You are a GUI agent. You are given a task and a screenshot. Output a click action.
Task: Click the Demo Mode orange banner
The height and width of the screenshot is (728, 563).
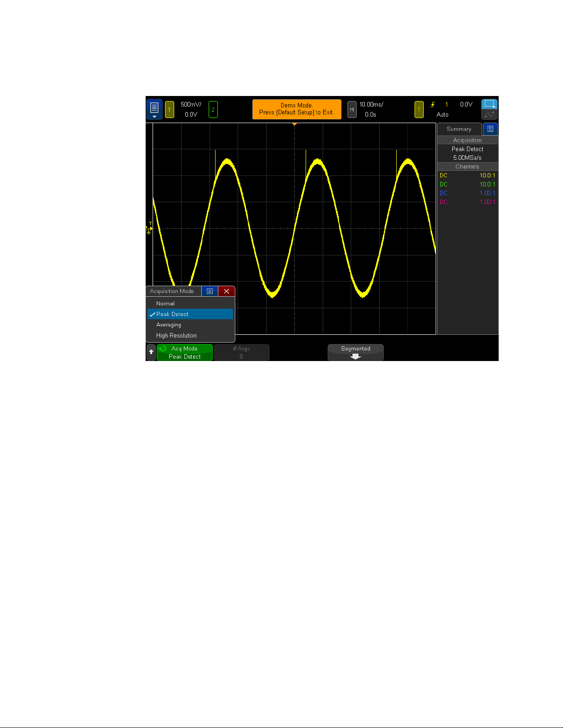[x=297, y=109]
